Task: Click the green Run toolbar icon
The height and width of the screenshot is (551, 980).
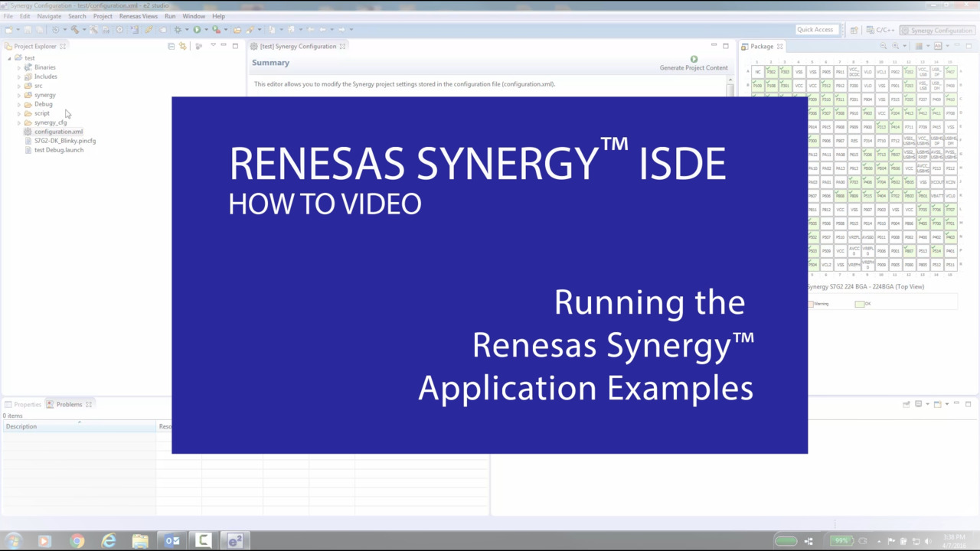Action: tap(197, 30)
